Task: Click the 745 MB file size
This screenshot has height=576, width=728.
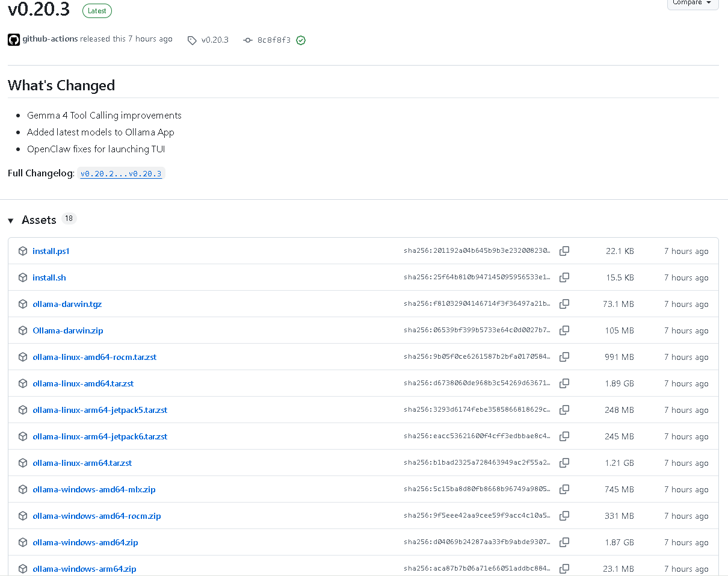Action: point(620,489)
